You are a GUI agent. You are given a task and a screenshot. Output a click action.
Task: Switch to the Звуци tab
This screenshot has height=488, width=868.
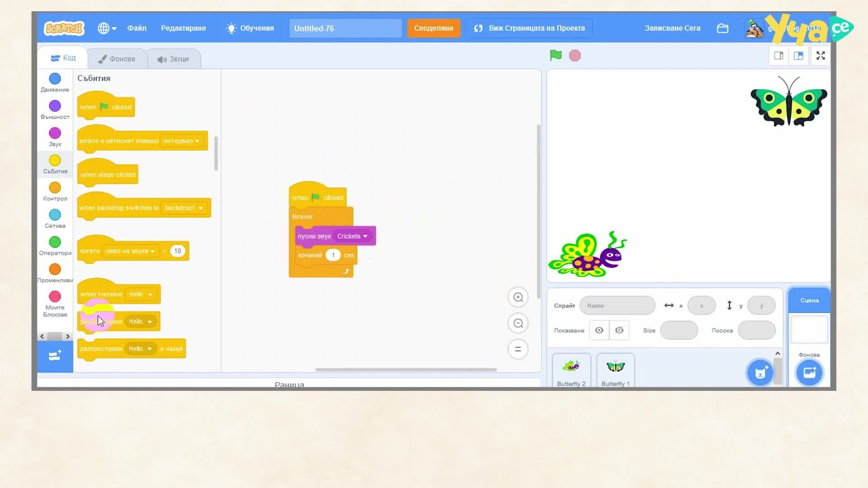click(x=173, y=59)
